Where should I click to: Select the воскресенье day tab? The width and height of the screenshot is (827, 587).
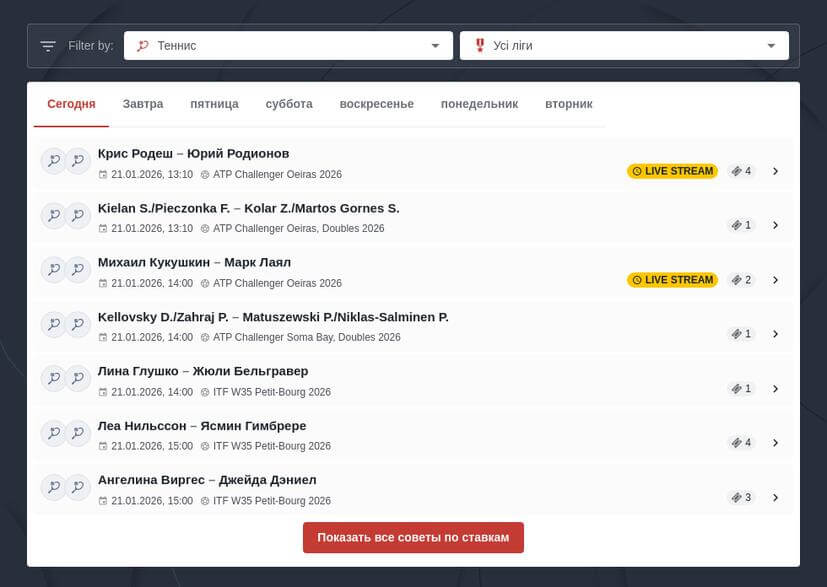(x=377, y=103)
